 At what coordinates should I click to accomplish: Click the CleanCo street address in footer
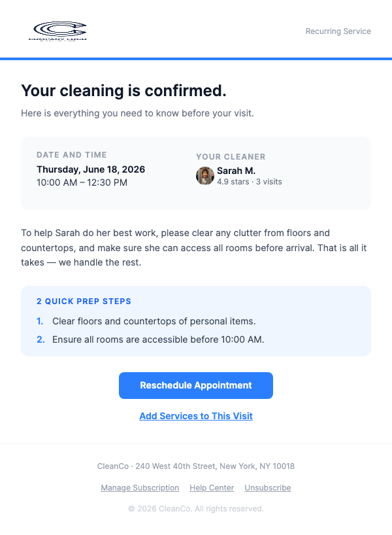point(195,466)
